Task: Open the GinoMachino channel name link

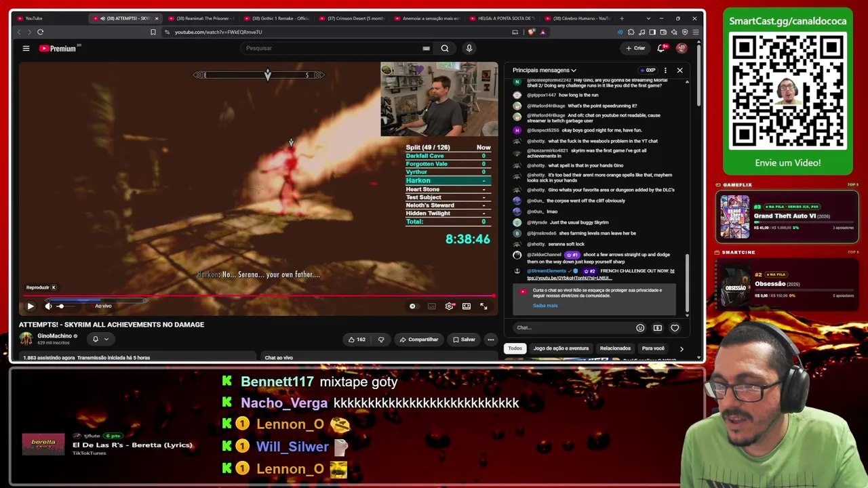Action: click(54, 336)
